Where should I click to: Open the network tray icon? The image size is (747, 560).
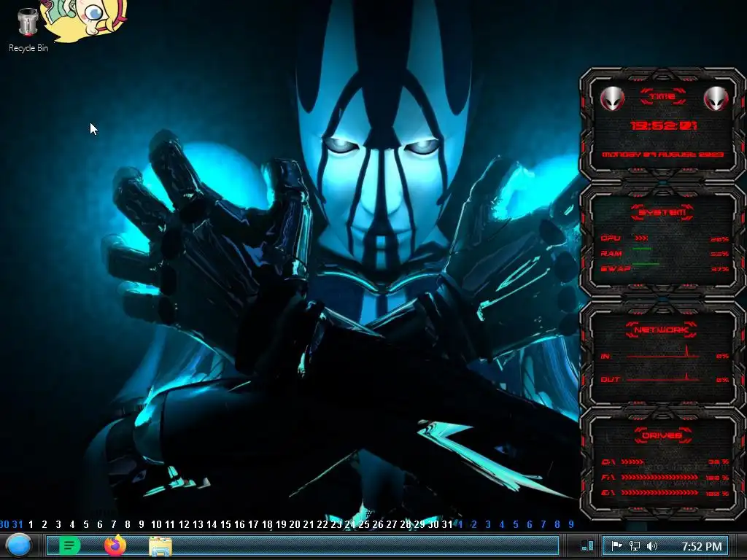pos(635,545)
